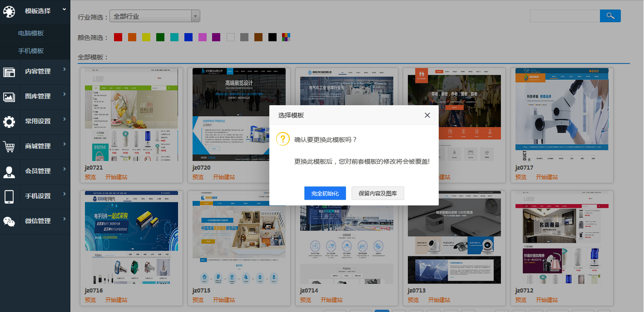Click 开始建站 under template jz0713

[439, 300]
